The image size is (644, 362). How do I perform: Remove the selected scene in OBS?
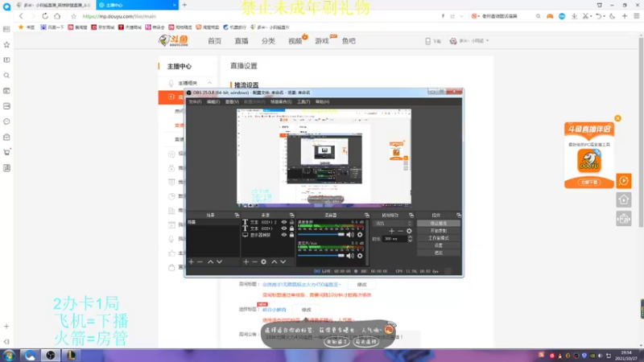200,262
